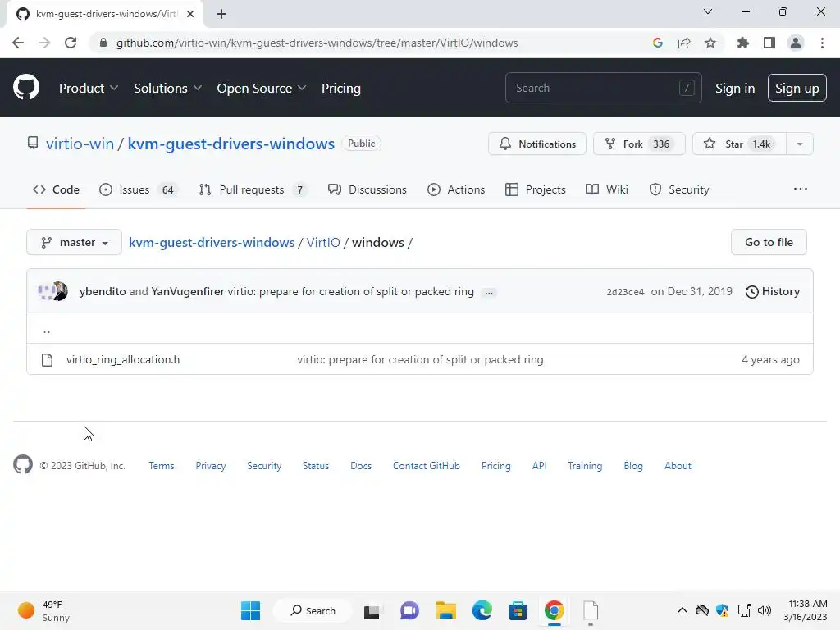Open the virtio_ring_allocation.h file
This screenshot has height=630, width=840.
pyautogui.click(x=123, y=359)
